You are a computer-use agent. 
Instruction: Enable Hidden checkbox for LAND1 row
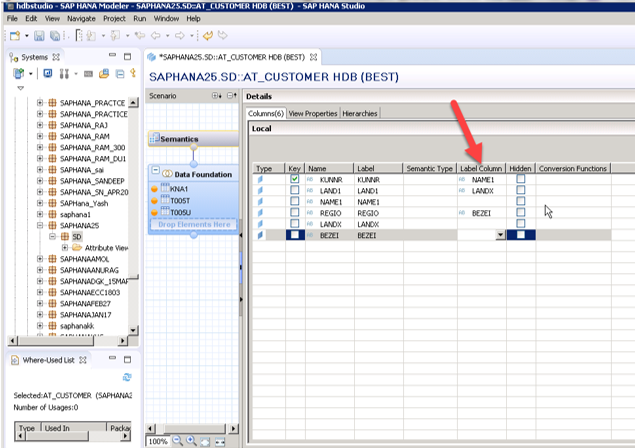521,190
